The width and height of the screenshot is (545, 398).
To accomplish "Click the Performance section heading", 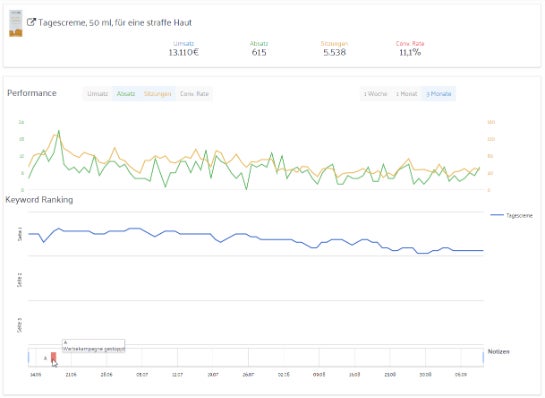I will click(32, 93).
